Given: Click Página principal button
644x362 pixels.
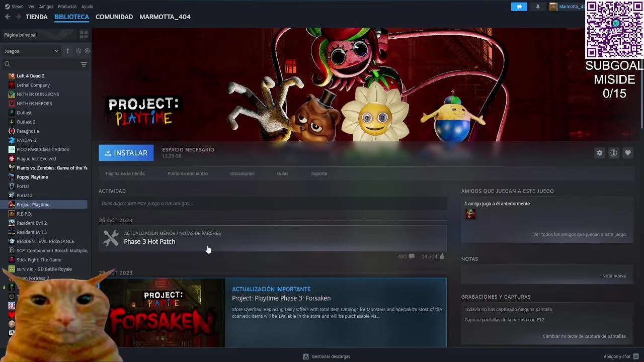Looking at the screenshot, I should click(39, 35).
